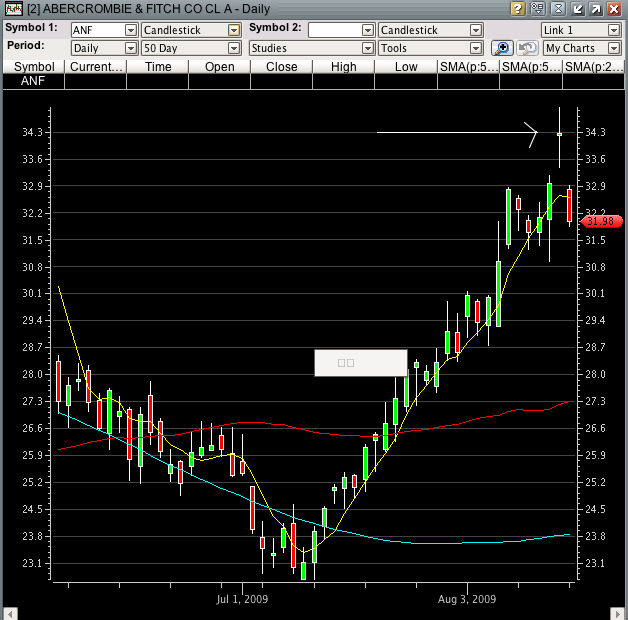This screenshot has height=620, width=628.
Task: Click the zoom-in magnifier icon
Action: pos(502,48)
